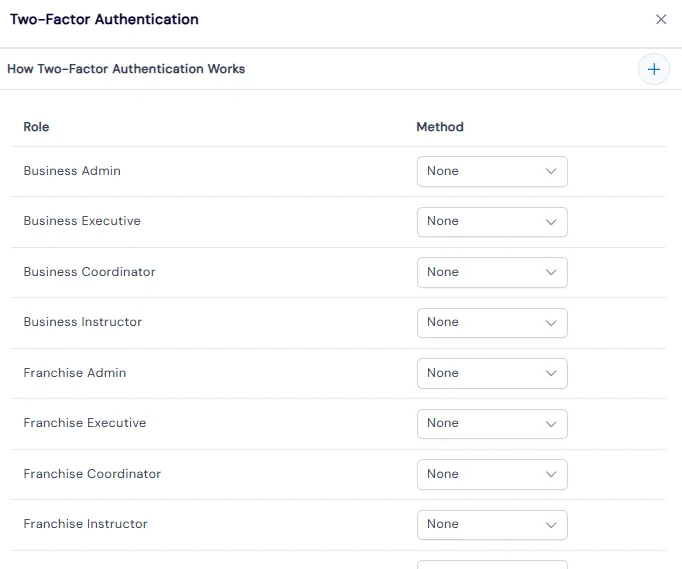Click the Role column header
682x569 pixels.
(x=36, y=127)
